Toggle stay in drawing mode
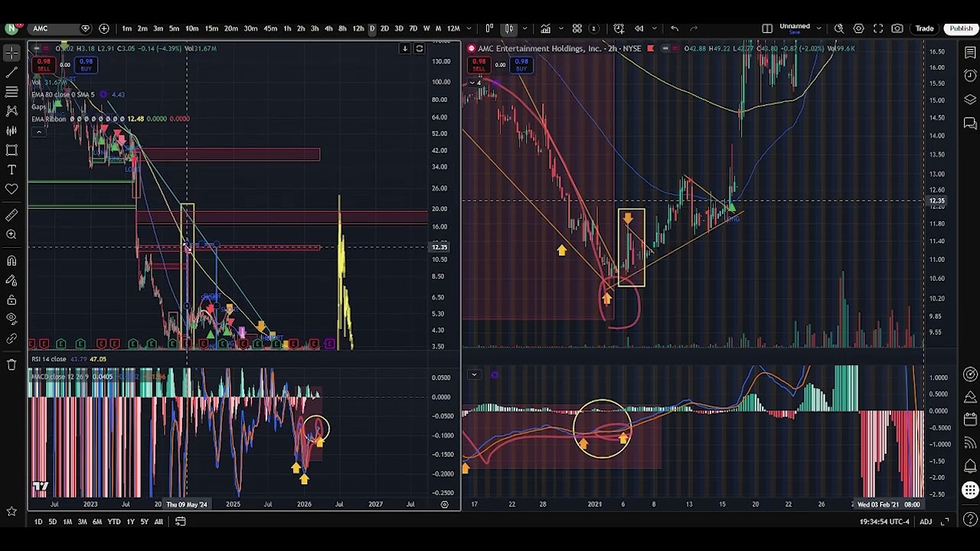 point(11,281)
